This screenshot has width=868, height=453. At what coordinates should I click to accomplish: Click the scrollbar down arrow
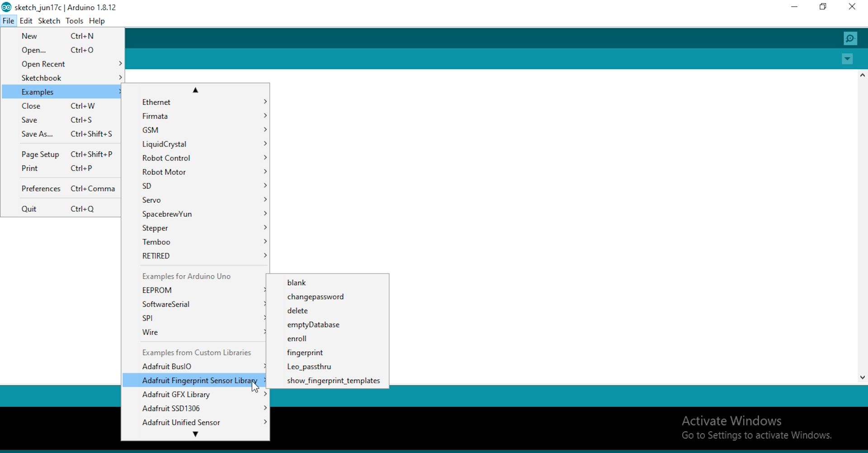coord(862,377)
